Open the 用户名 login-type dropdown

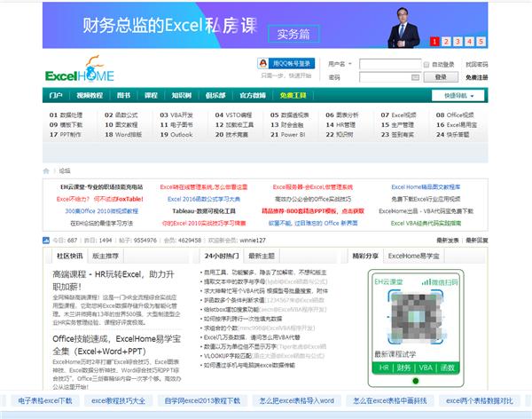[340, 64]
